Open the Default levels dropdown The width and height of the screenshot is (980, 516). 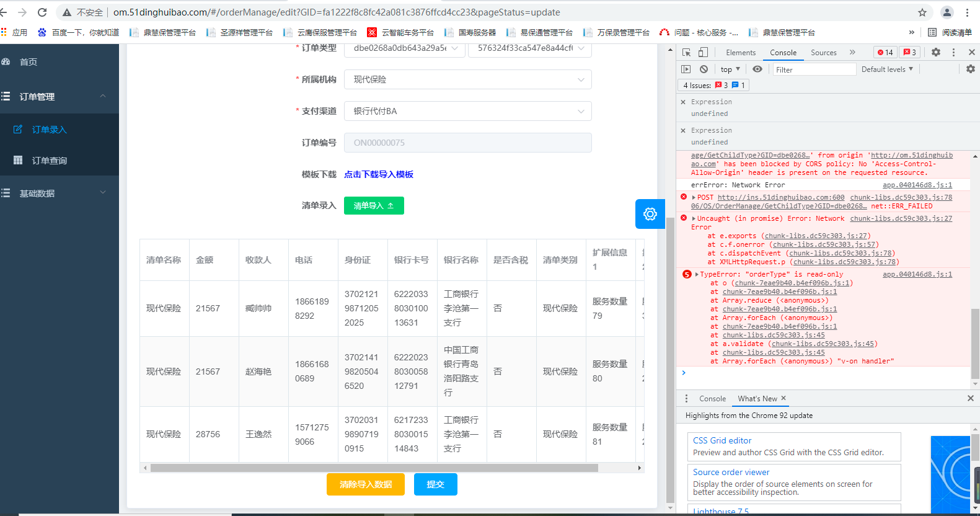coord(886,69)
